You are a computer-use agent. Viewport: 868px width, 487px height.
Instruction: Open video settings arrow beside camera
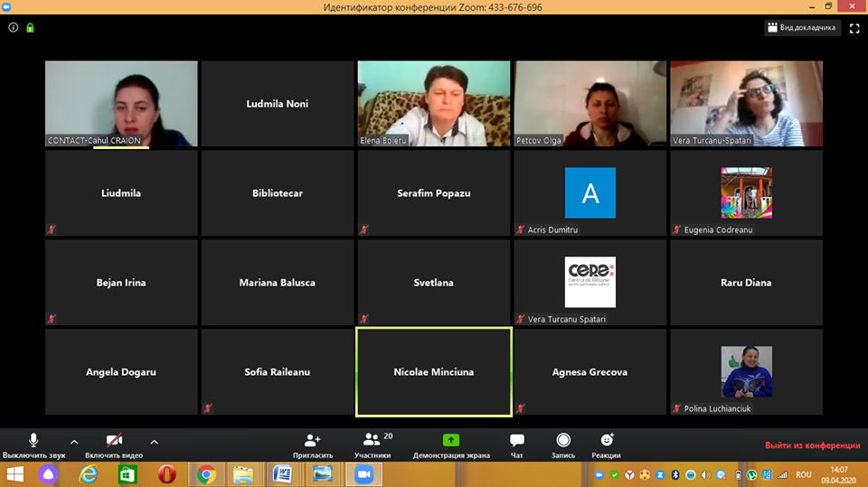[x=154, y=442]
